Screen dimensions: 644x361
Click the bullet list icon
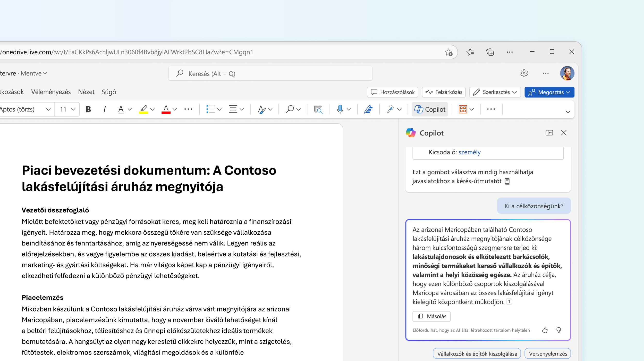[210, 109]
